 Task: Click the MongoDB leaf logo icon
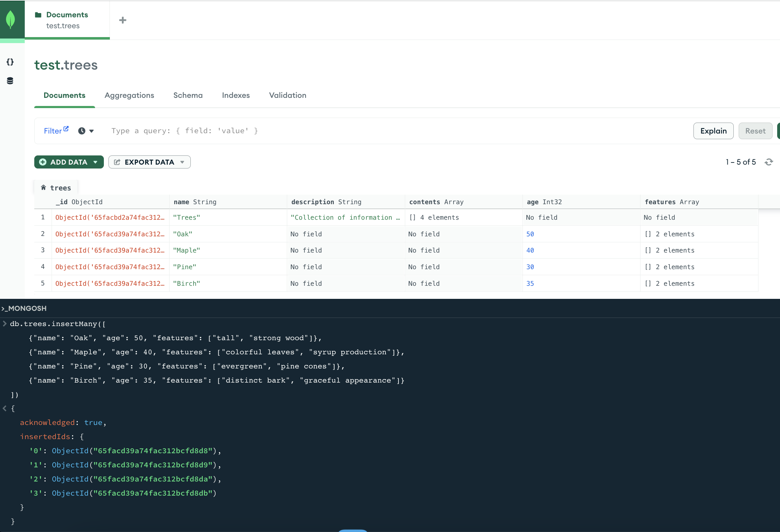(11, 19)
